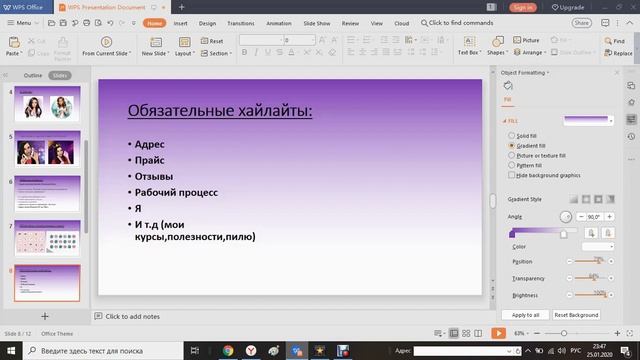Click the Share button
The height and width of the screenshot is (360, 640).
tap(582, 23)
